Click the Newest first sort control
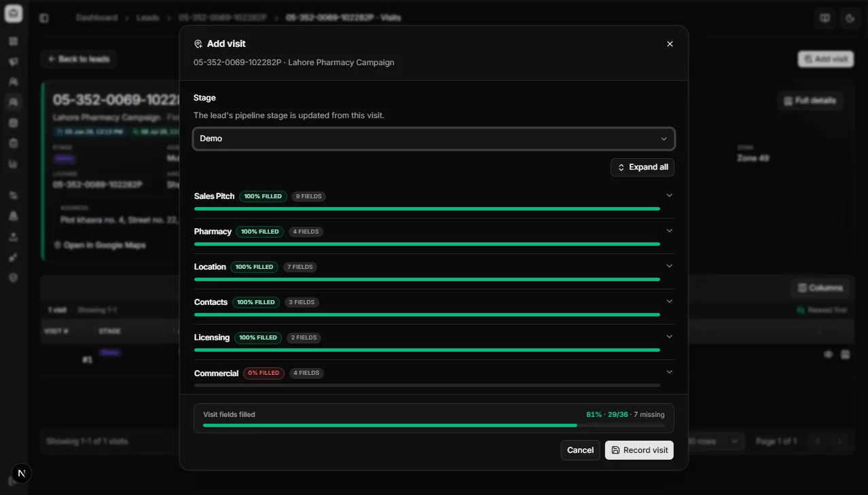This screenshot has width=868, height=495. pyautogui.click(x=822, y=310)
